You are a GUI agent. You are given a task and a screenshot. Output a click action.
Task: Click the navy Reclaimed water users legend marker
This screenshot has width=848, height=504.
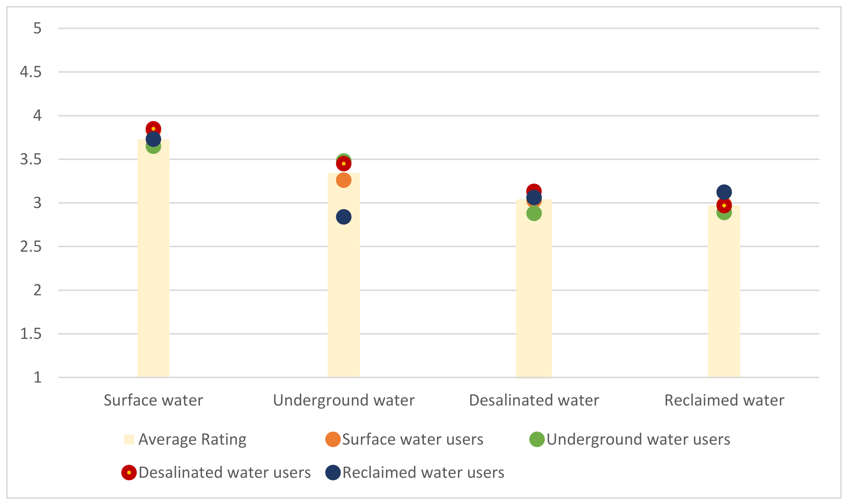(x=333, y=472)
